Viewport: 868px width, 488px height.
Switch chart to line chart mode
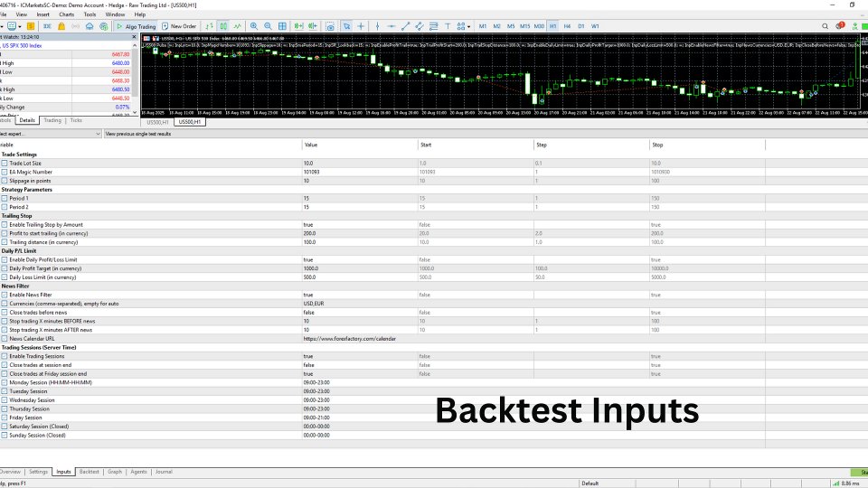pos(238,26)
